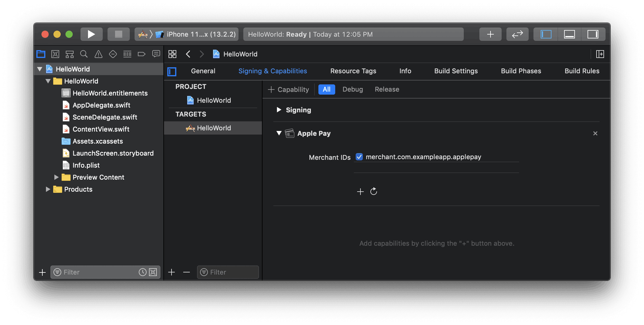Image resolution: width=644 pixels, height=325 pixels.
Task: Open ContentView.swift
Action: coord(96,129)
